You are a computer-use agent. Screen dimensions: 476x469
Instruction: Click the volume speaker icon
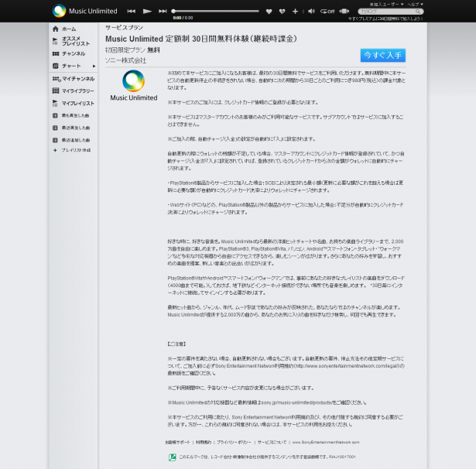coord(311,12)
